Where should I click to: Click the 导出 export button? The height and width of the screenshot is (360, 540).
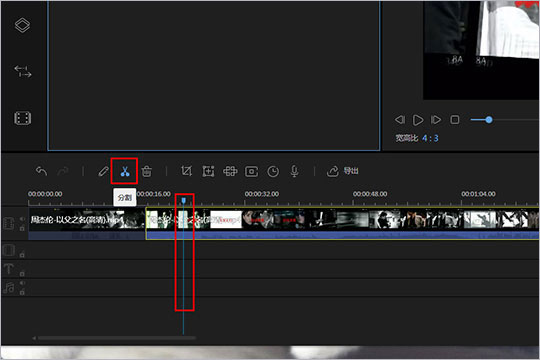click(x=343, y=171)
